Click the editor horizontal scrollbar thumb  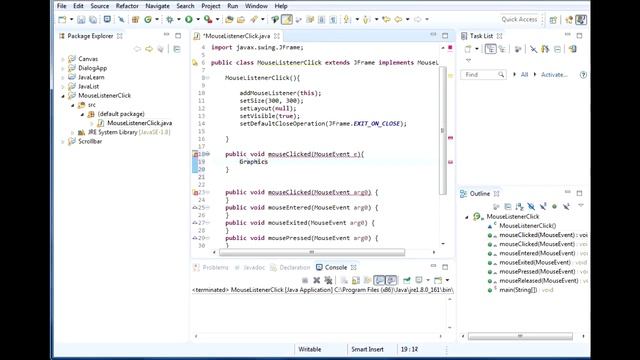point(312,252)
